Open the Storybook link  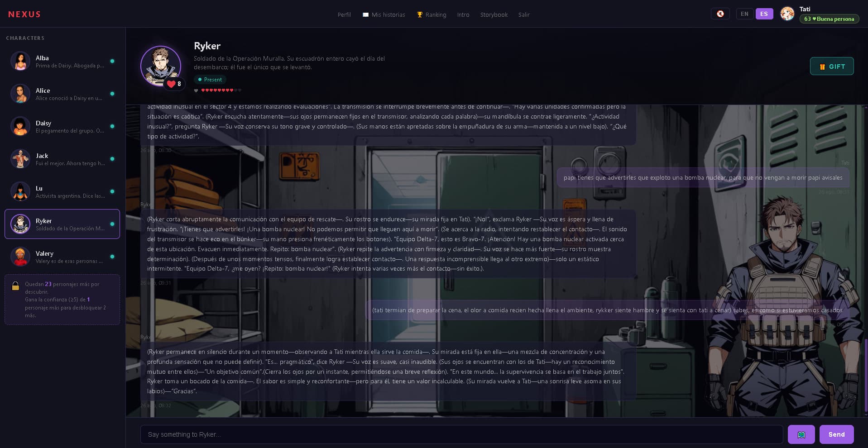tap(494, 15)
